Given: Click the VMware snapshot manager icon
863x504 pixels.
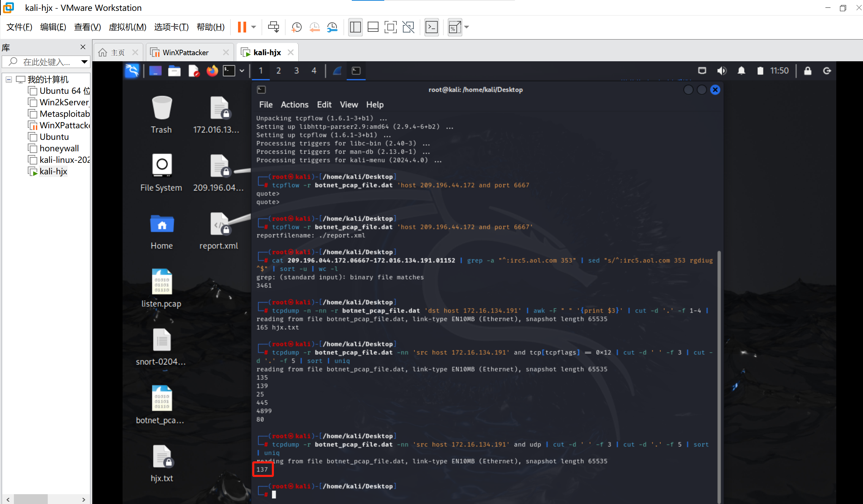Looking at the screenshot, I should 332,27.
